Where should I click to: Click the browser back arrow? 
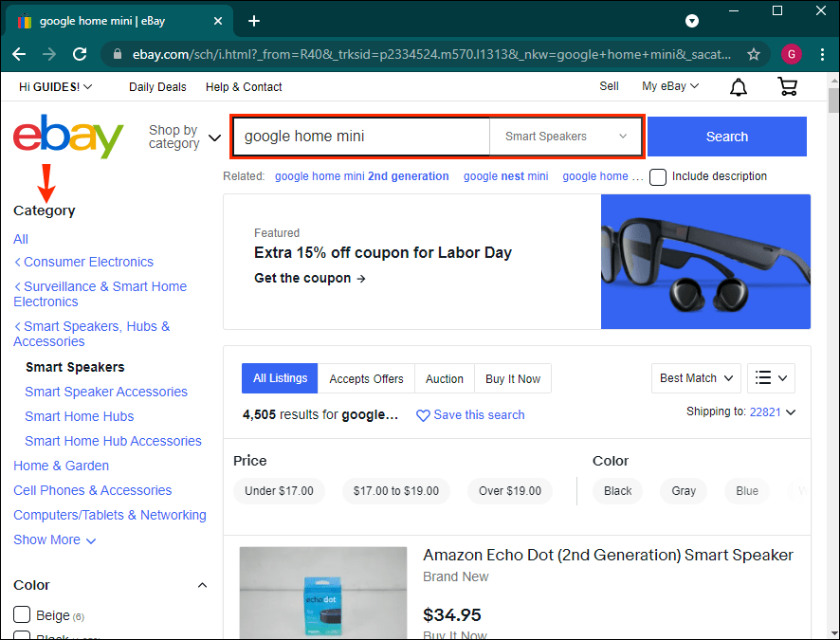click(19, 54)
